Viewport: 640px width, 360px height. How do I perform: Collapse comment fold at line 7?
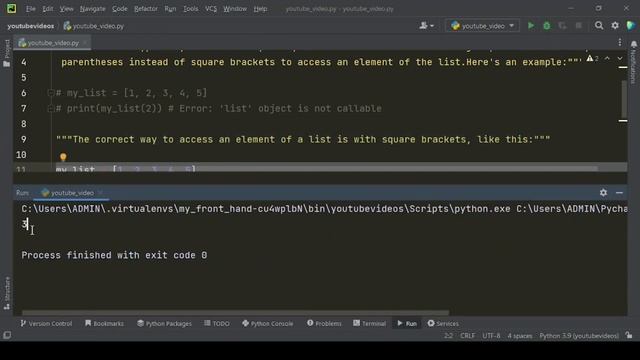point(51,109)
